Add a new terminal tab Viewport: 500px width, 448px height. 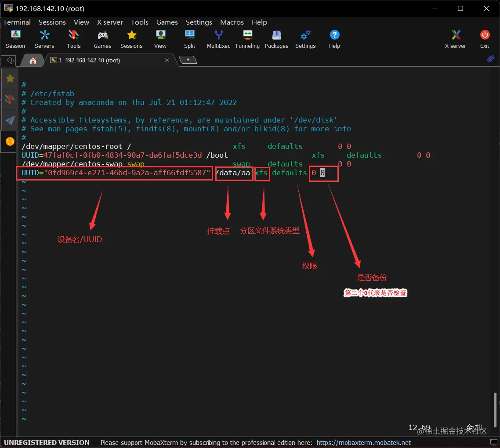click(x=188, y=60)
